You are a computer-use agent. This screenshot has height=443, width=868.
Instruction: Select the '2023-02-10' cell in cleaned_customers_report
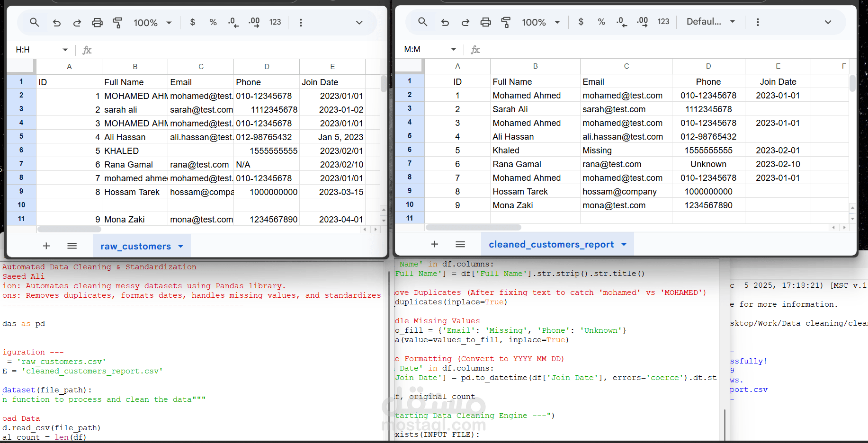tap(778, 164)
